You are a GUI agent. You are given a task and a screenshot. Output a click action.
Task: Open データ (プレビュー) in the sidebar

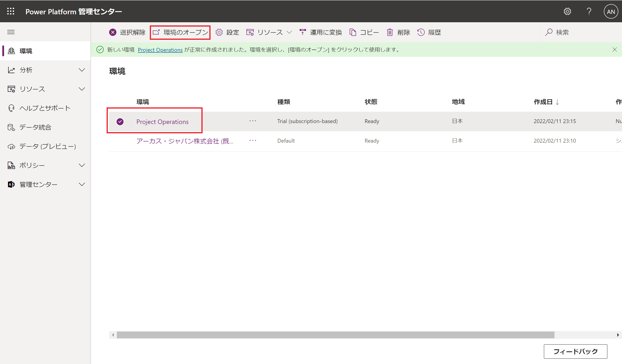pos(45,146)
